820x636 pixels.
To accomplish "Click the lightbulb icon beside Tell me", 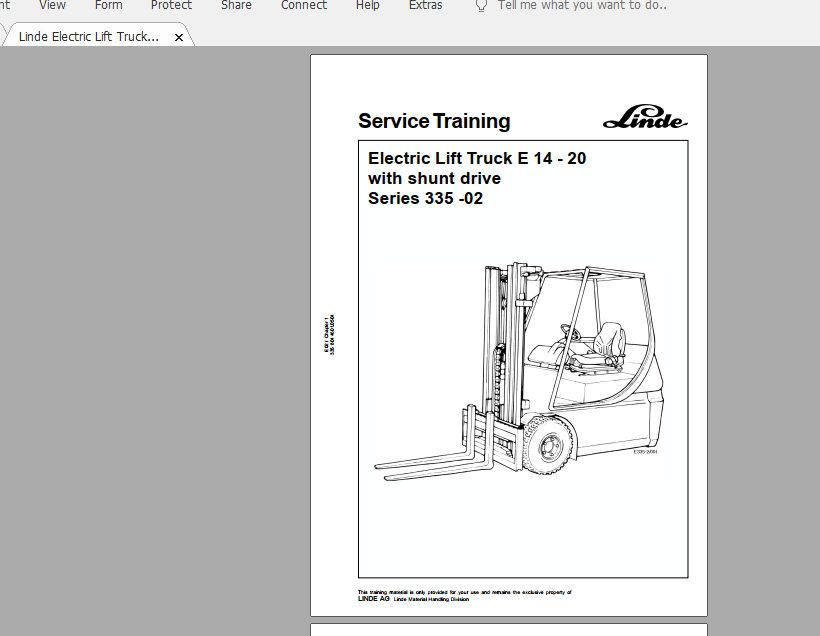I will 481,6.
